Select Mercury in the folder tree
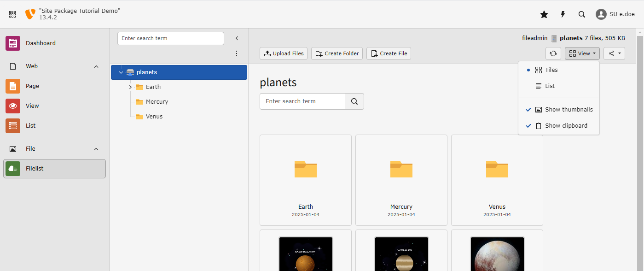This screenshot has height=271, width=644. pyautogui.click(x=157, y=102)
